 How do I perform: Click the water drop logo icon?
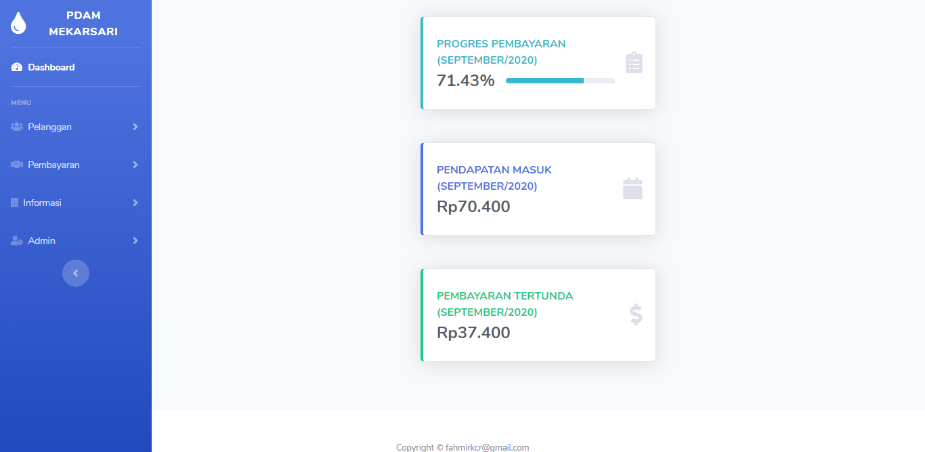tap(18, 23)
